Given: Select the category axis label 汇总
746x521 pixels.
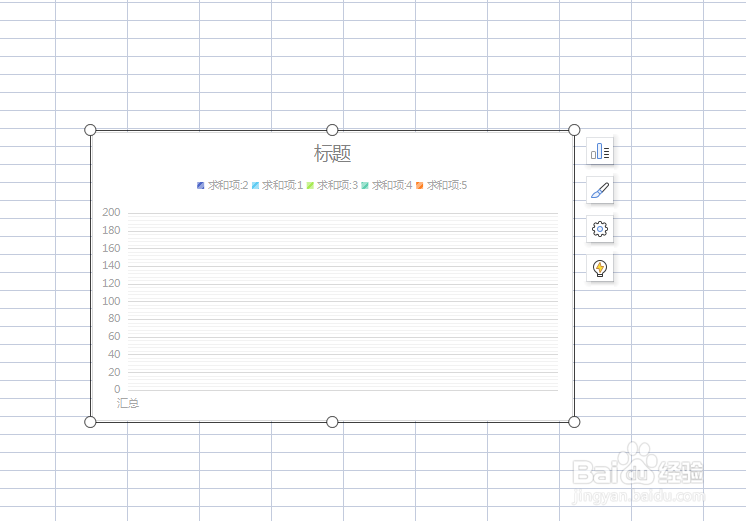Looking at the screenshot, I should 128,403.
